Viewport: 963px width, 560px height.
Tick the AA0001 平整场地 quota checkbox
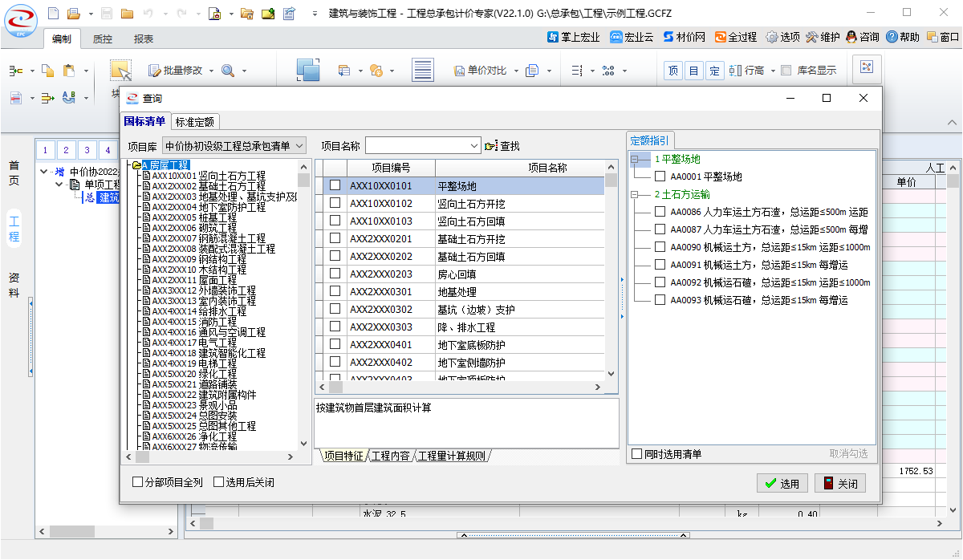coord(660,177)
